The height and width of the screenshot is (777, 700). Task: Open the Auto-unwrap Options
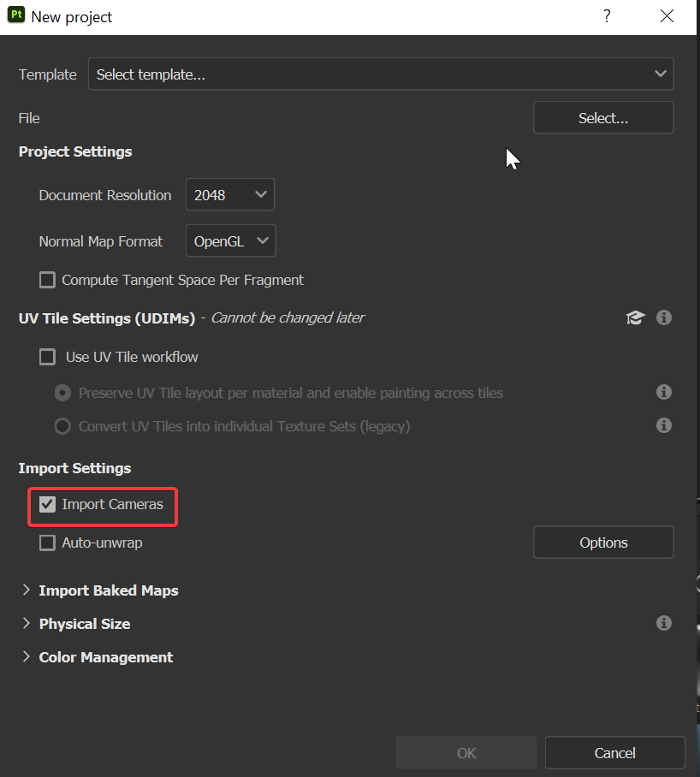[603, 542]
